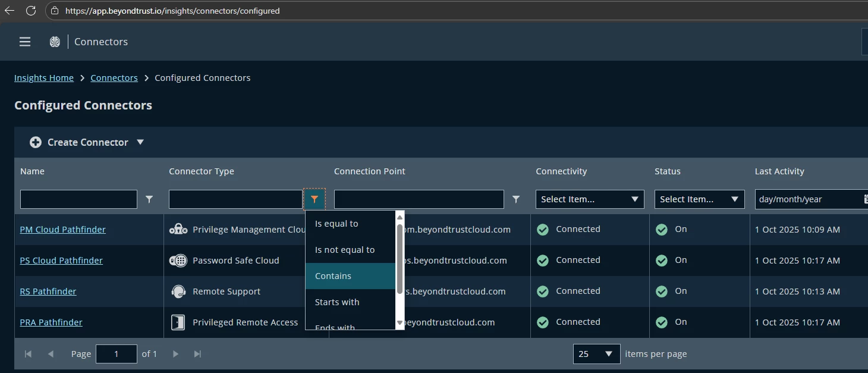Open Insights Home breadcrumb link
The width and height of the screenshot is (868, 373).
(x=44, y=78)
